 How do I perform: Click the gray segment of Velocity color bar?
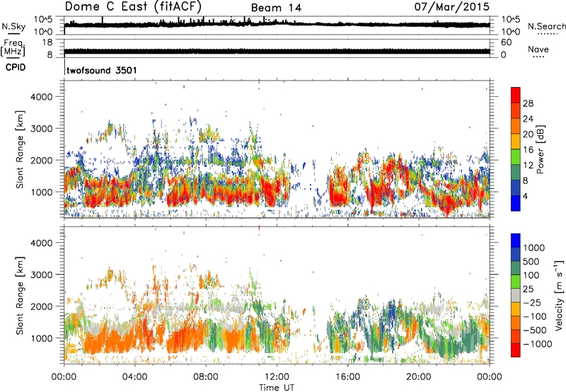[516, 296]
